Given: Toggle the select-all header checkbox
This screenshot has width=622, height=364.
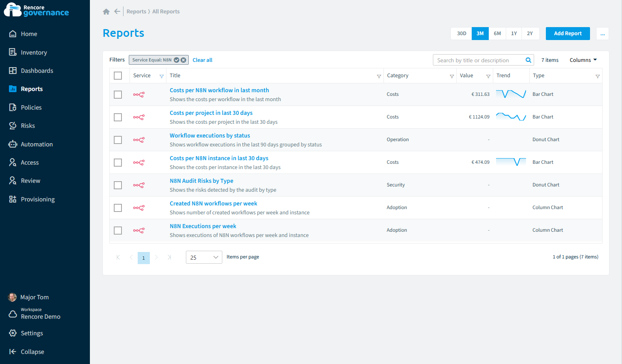Looking at the screenshot, I should point(118,76).
